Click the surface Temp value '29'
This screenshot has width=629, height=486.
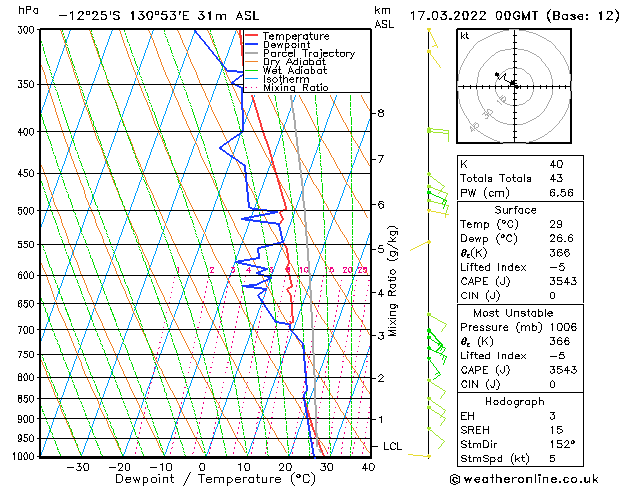(x=556, y=224)
